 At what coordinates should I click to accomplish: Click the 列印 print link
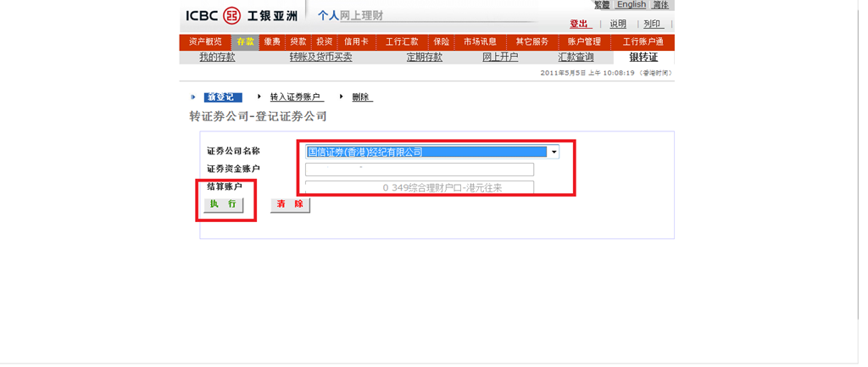652,24
